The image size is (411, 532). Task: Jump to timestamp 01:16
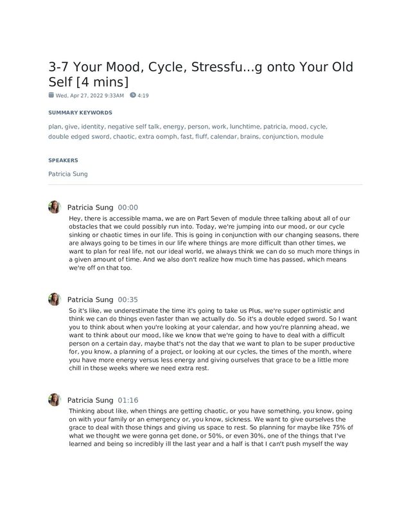[x=128, y=400]
